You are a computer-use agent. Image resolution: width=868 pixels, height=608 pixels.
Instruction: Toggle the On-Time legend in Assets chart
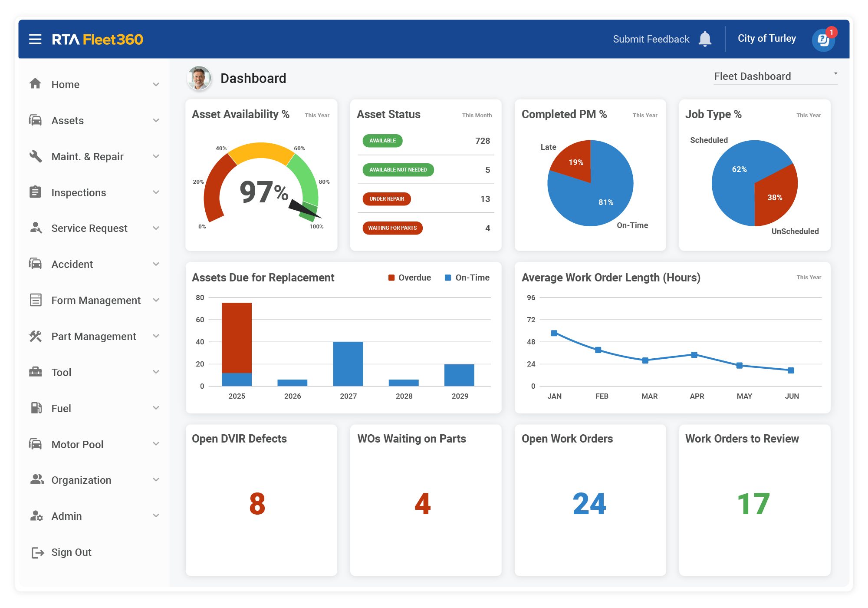point(467,277)
